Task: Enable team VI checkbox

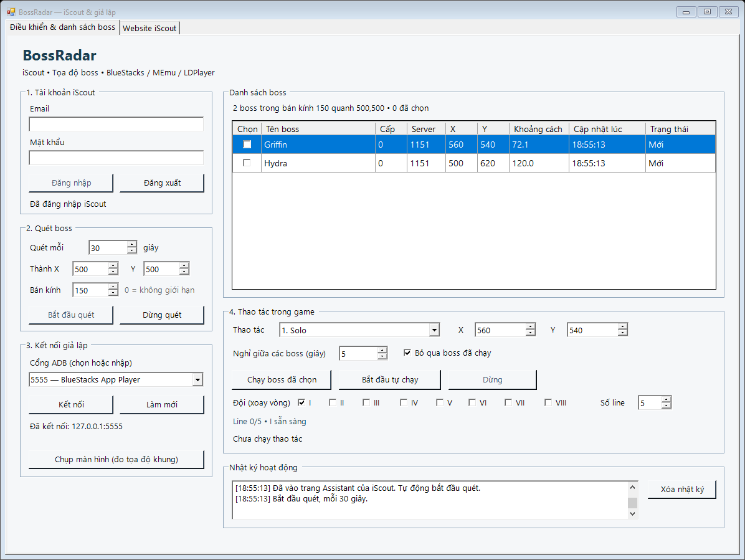Action: 472,402
